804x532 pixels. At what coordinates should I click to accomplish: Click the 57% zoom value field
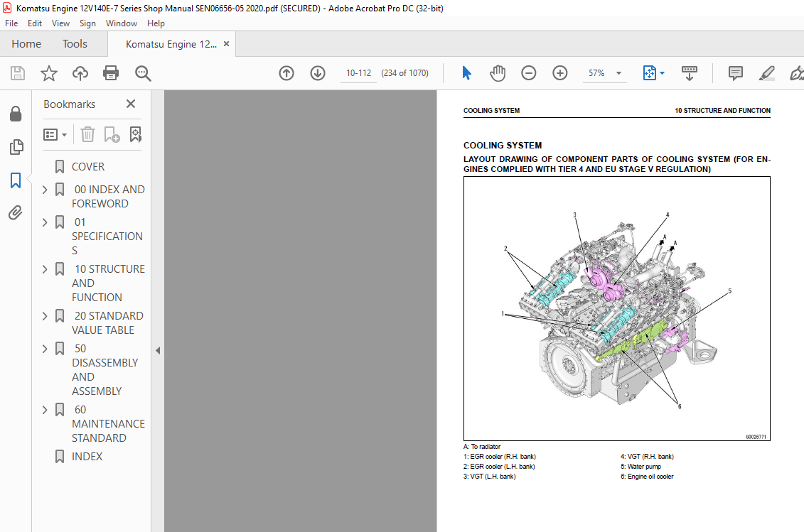[x=596, y=73]
